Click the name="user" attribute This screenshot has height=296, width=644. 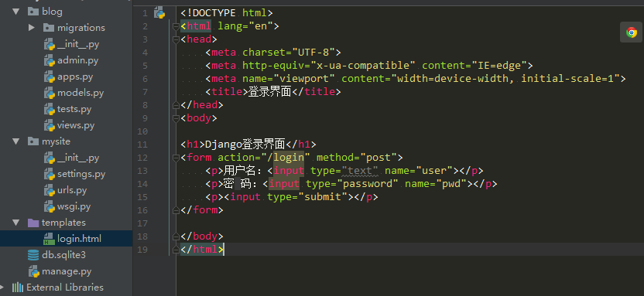pos(419,171)
